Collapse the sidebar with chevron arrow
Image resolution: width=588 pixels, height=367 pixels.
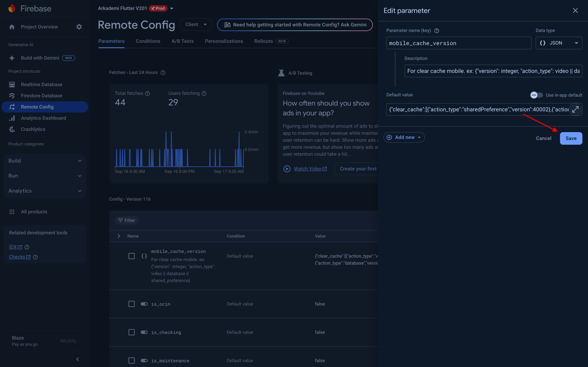(x=78, y=359)
